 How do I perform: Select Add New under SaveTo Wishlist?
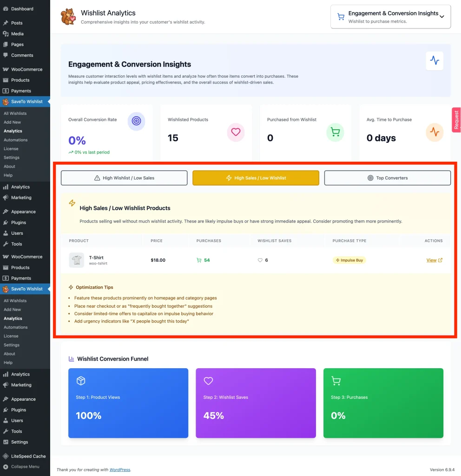[x=13, y=122]
